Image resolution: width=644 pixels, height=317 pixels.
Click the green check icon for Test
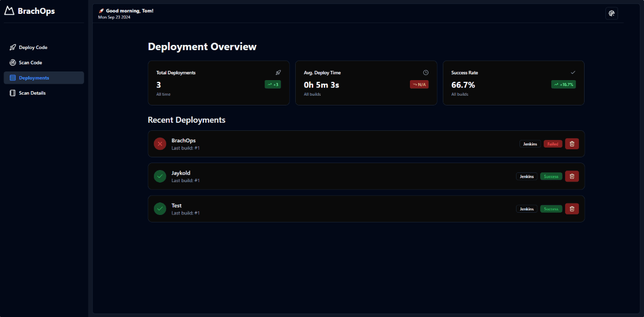(160, 209)
